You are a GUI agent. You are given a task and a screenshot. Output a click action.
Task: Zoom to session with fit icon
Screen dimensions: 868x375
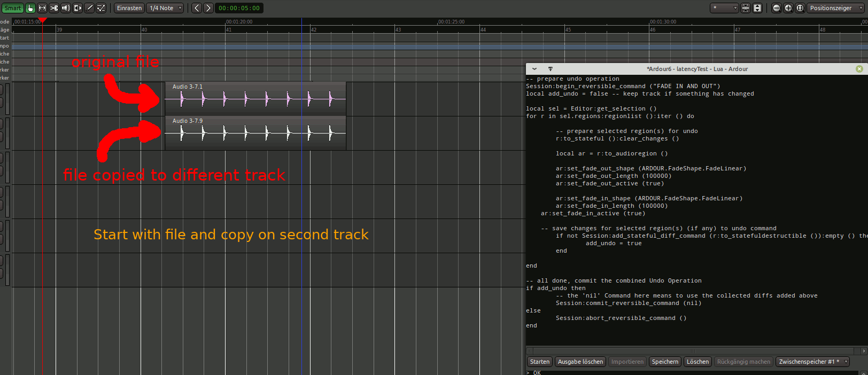[x=800, y=8]
